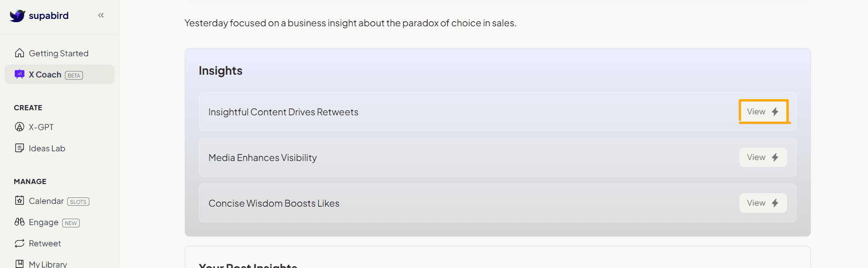Open Getting Started page
The image size is (868, 268).
58,54
